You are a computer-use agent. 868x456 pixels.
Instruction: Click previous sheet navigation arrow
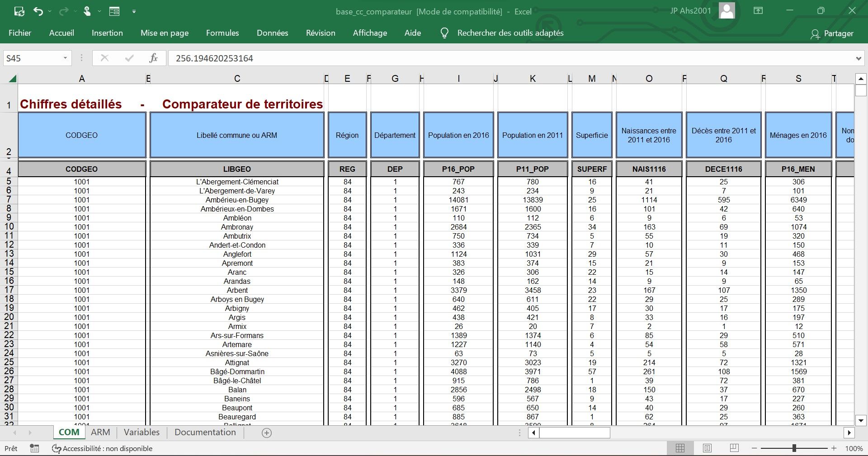click(14, 433)
